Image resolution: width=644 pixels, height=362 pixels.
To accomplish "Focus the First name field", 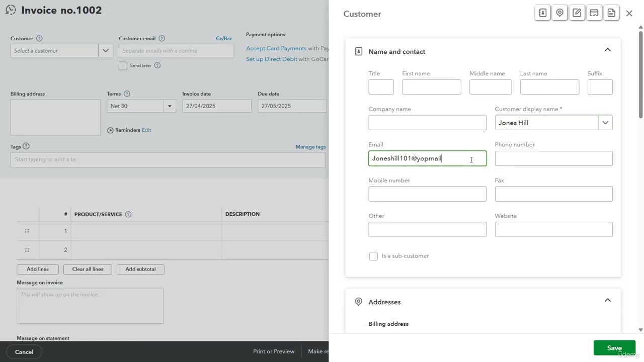I will coord(431,87).
